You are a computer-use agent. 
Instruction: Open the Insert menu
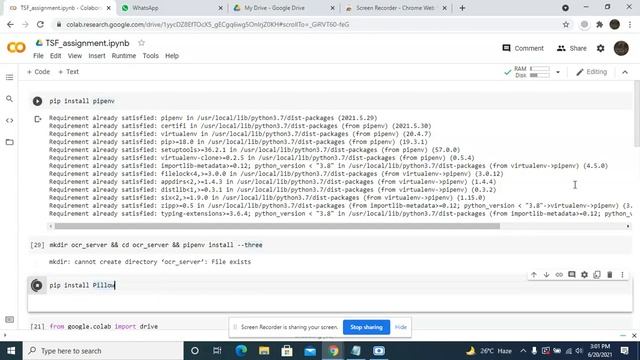pyautogui.click(x=97, y=56)
